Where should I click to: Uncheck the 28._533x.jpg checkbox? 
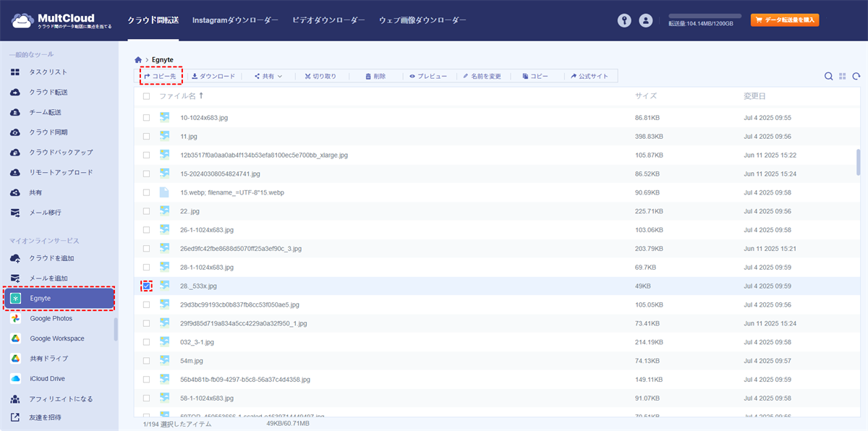click(147, 286)
